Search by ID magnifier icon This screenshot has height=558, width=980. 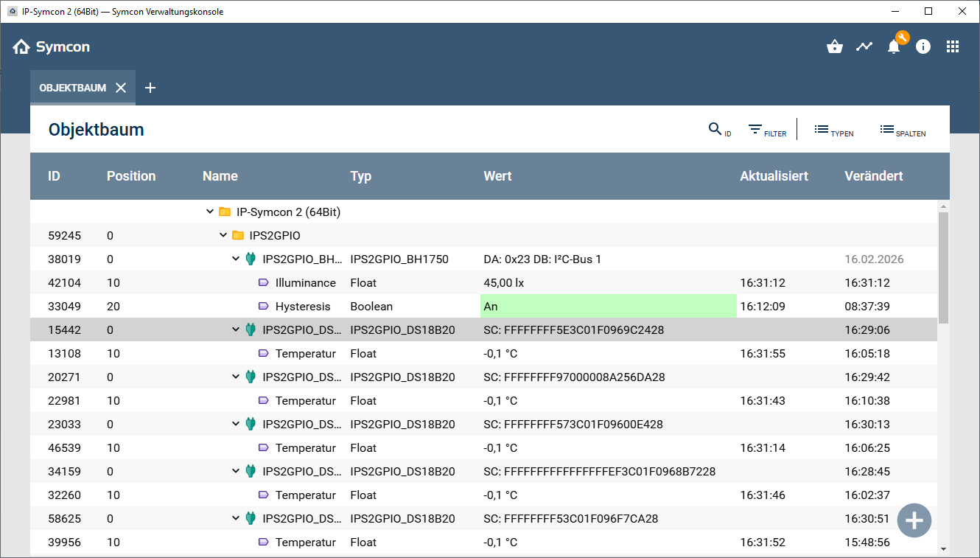719,130
